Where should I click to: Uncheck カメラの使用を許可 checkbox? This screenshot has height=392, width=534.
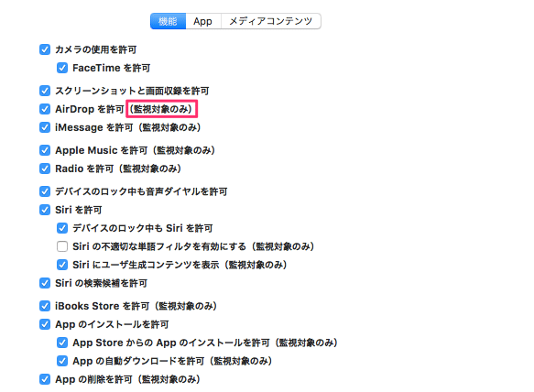pos(45,49)
